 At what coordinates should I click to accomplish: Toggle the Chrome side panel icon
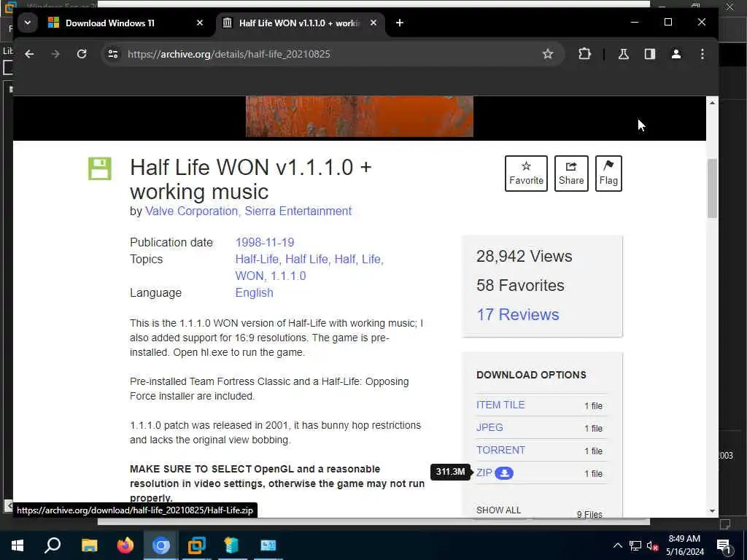coord(650,54)
